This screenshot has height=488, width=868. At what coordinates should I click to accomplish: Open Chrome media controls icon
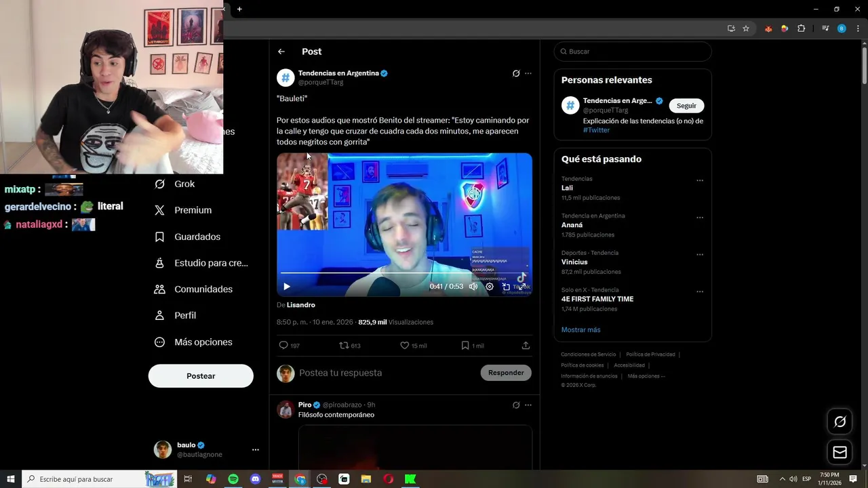[x=825, y=28]
